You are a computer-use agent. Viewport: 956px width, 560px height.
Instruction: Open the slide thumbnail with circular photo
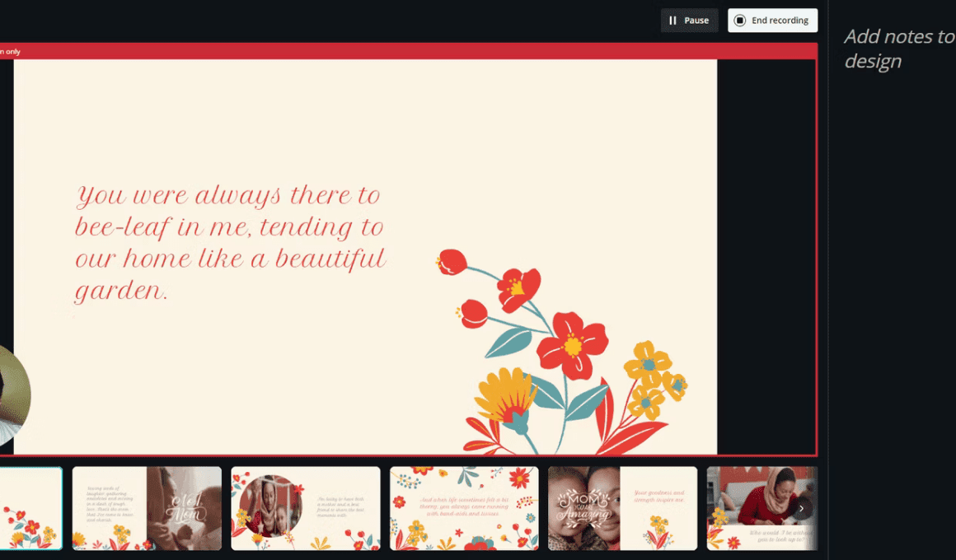point(306,508)
